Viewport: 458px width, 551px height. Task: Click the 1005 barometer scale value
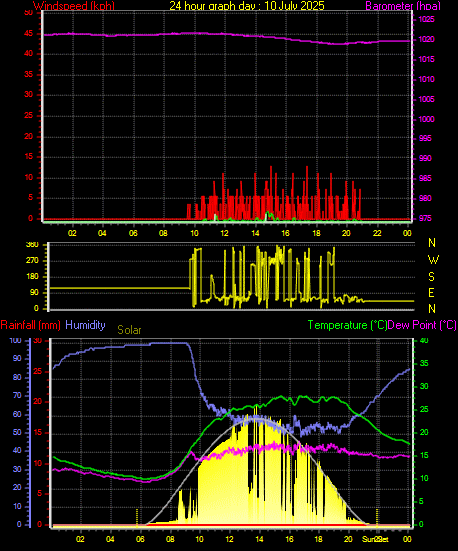point(426,99)
